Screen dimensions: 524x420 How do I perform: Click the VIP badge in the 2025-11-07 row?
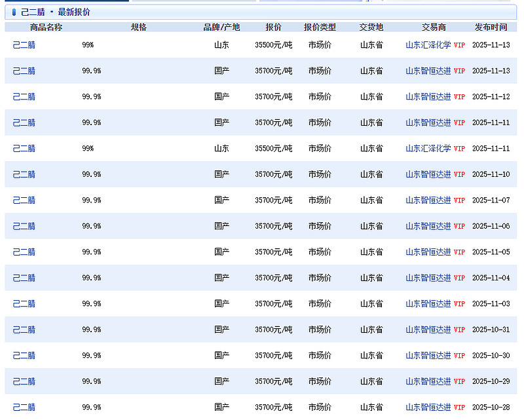pos(460,200)
